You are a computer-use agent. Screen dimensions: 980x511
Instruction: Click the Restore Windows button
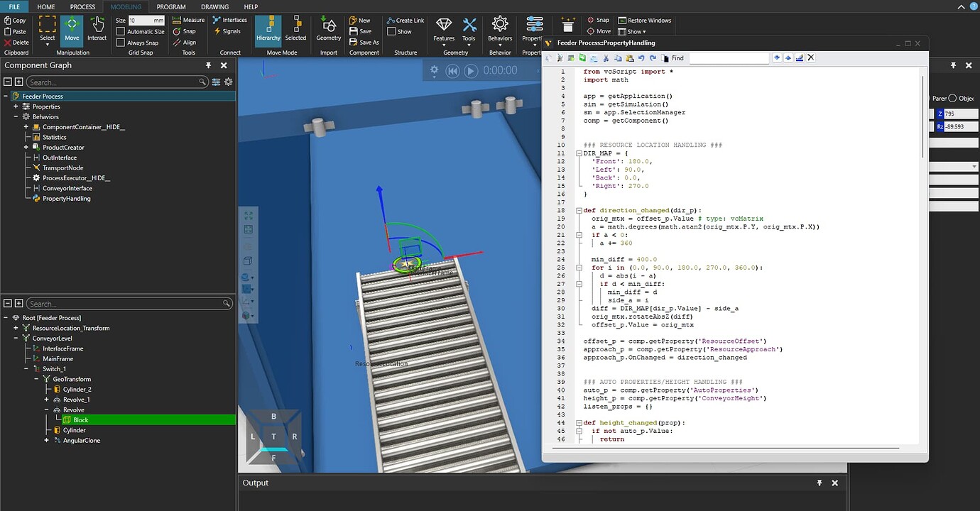click(644, 21)
